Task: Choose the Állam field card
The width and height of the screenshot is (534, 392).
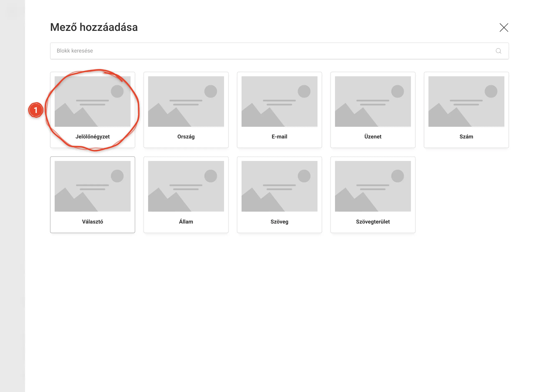Action: [186, 195]
